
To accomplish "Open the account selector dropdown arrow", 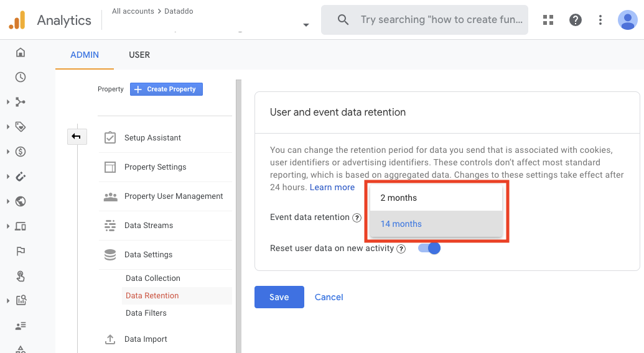I will 306,25.
